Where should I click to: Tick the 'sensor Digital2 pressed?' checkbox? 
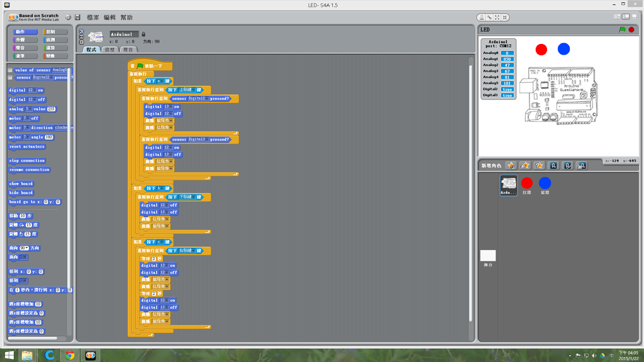point(10,78)
